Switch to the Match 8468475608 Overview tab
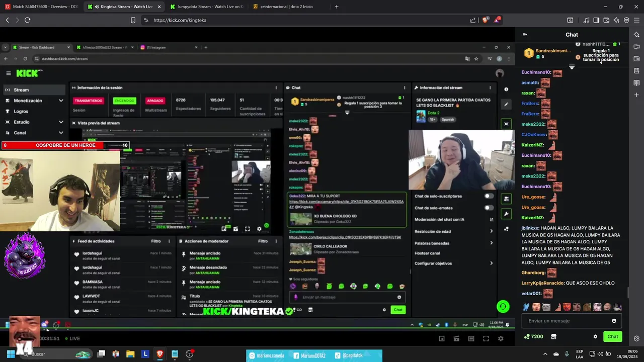This screenshot has height=362, width=644. coord(42,7)
